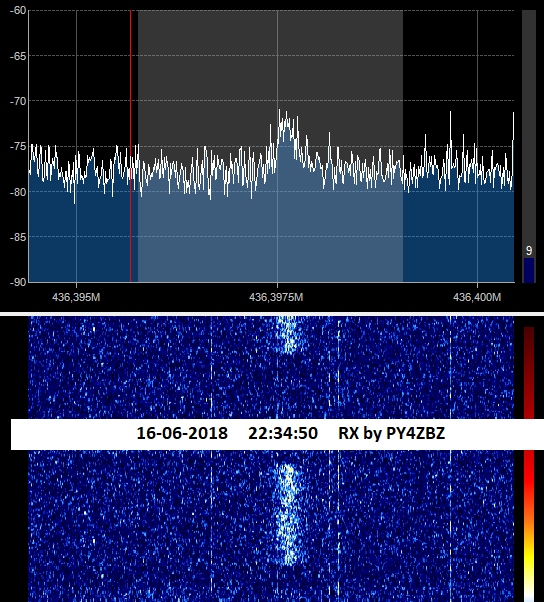Click the right edge of the filter passband
Viewport: 544px width, 602px height.
tap(403, 146)
